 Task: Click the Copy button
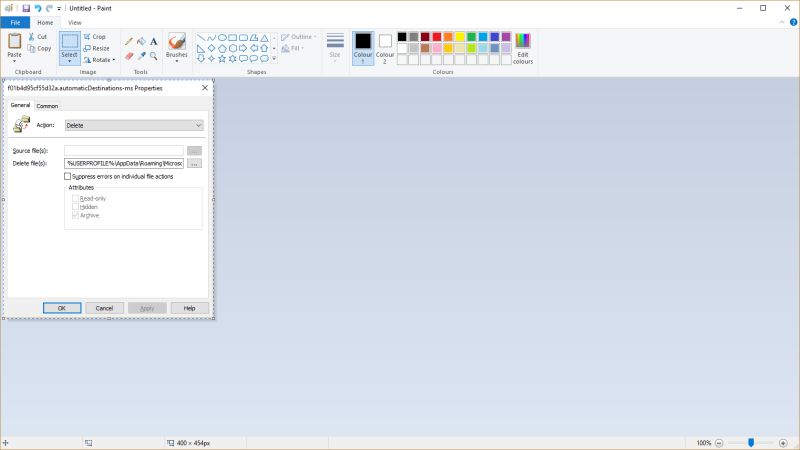pyautogui.click(x=39, y=48)
